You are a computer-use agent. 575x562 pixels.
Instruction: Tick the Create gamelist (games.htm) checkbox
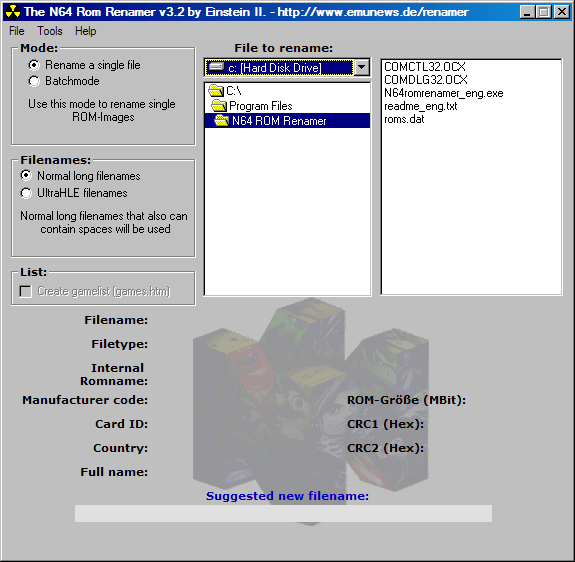tap(25, 291)
